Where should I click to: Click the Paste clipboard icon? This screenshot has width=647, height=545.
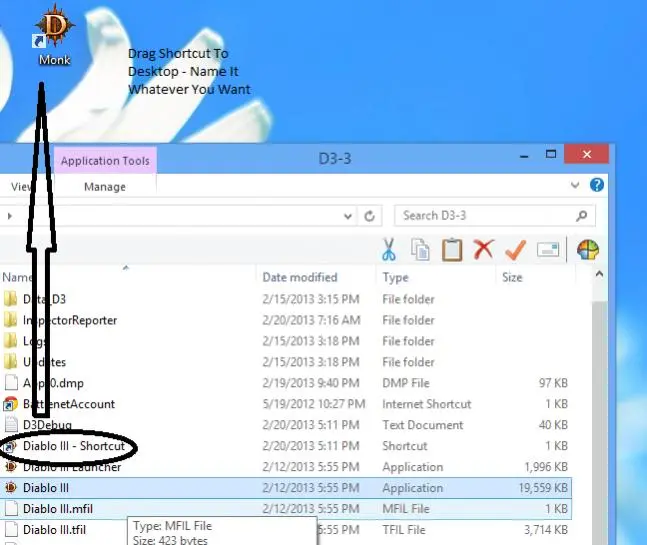tap(452, 249)
